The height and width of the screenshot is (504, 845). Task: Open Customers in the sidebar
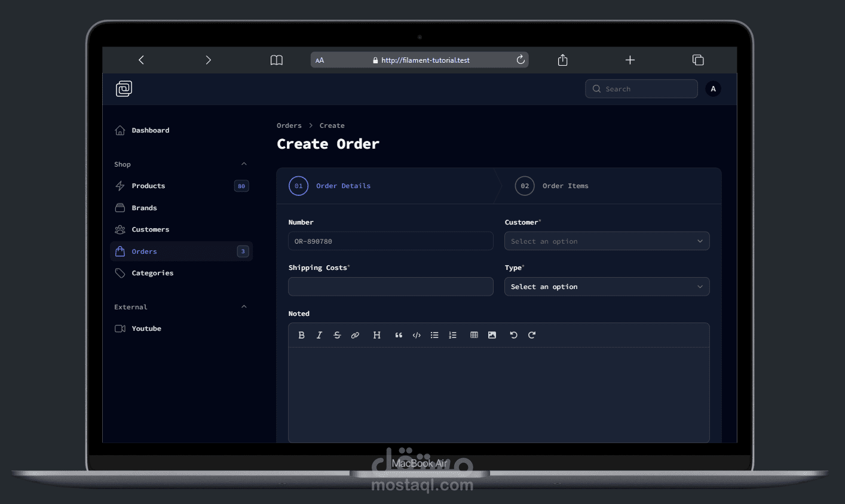click(181, 229)
